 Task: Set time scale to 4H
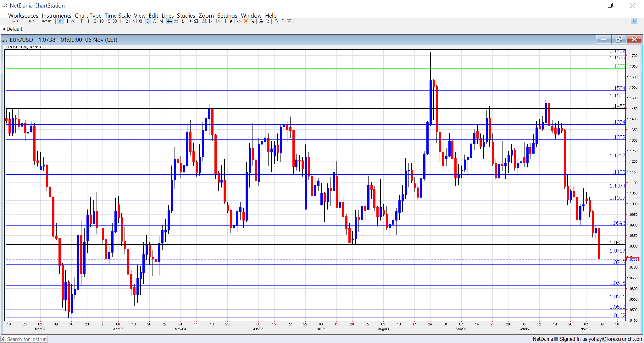click(134, 21)
